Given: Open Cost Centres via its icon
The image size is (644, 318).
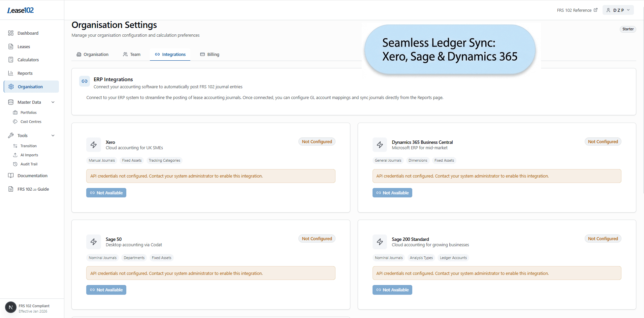Looking at the screenshot, I should [x=15, y=122].
